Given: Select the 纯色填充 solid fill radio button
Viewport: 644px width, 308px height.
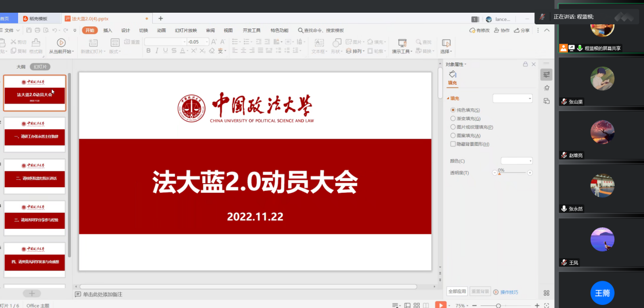Looking at the screenshot, I should click(453, 110).
